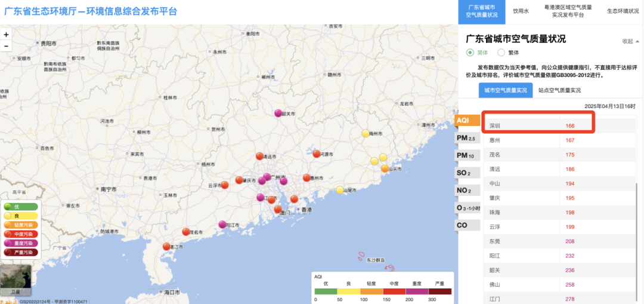The width and height of the screenshot is (644, 304).
Task: Click the 优 green legend item
Action: click(x=20, y=207)
